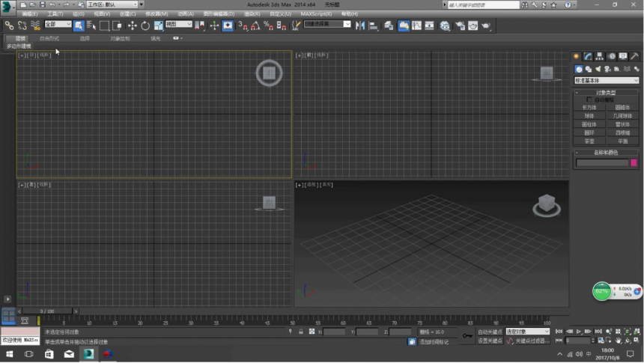Activate the Select and Scale tool

[158, 25]
